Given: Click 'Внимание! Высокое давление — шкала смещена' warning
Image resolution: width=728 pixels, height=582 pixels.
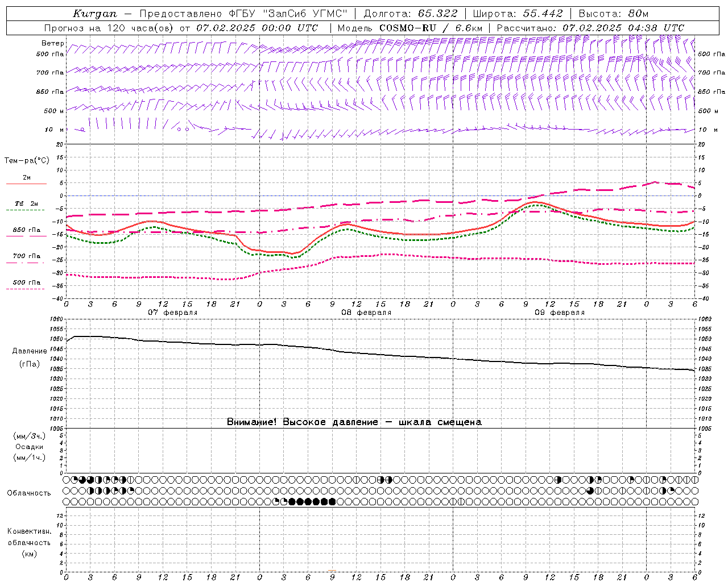Looking at the screenshot, I should pos(354,422).
